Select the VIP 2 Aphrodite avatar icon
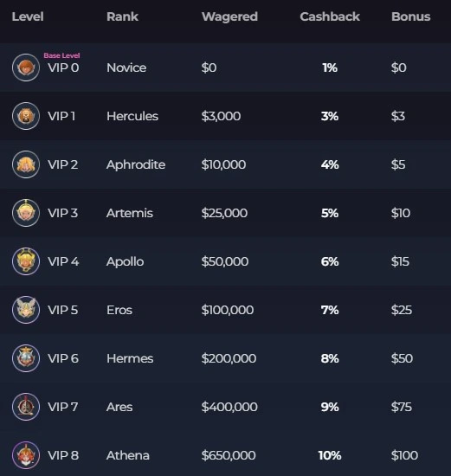The width and height of the screenshot is (451, 476). tap(26, 164)
